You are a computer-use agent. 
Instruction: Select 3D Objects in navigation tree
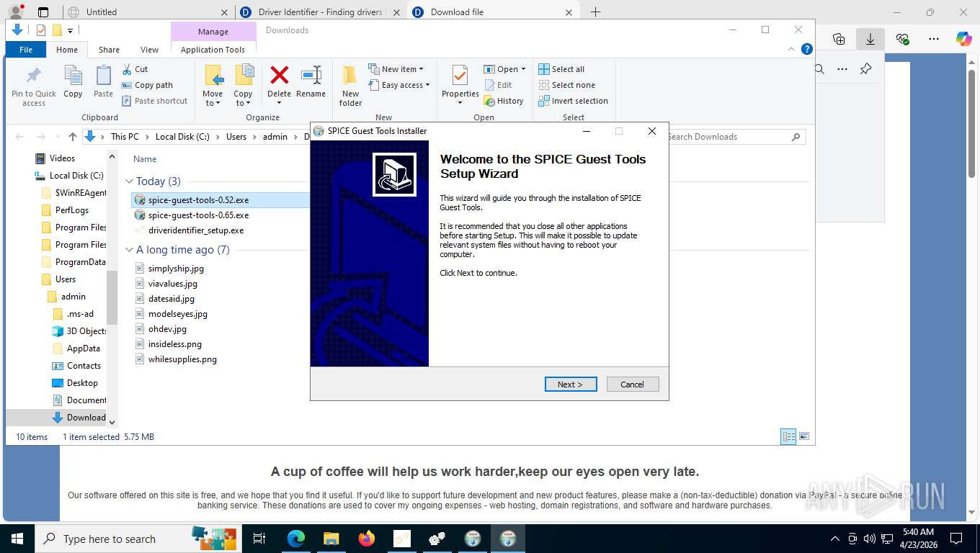86,331
